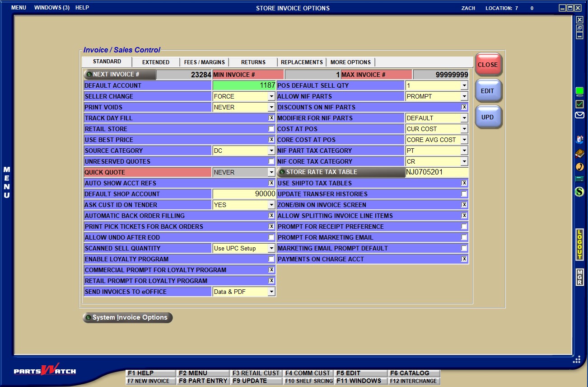Open SEND INVOICES TO eOFFICE dropdown
Image resolution: width=588 pixels, height=387 pixels.
(271, 292)
